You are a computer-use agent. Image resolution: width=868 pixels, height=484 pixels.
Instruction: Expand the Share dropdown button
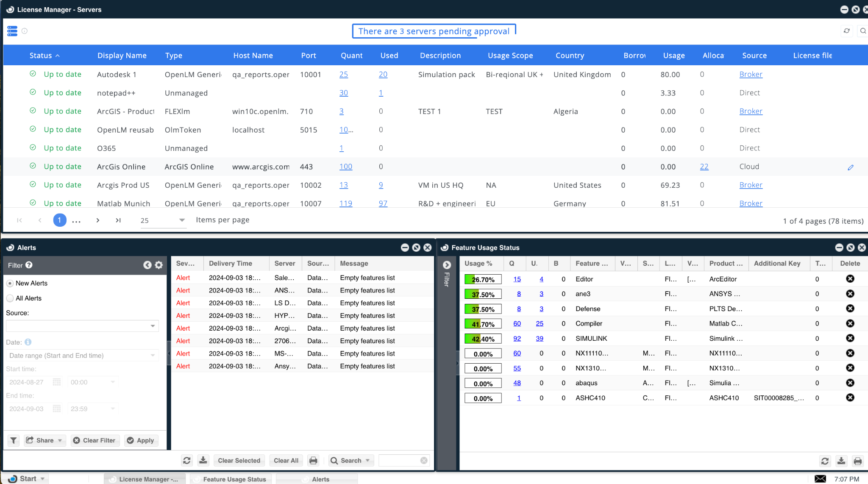(60, 440)
